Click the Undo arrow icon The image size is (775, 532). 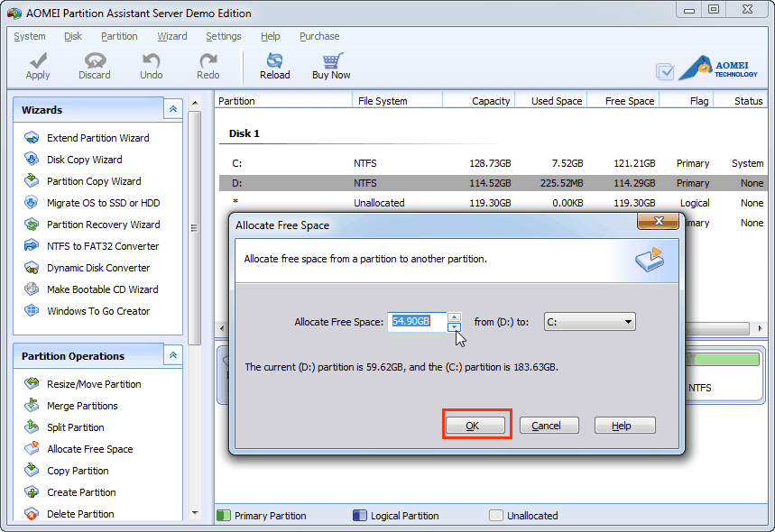tap(151, 60)
